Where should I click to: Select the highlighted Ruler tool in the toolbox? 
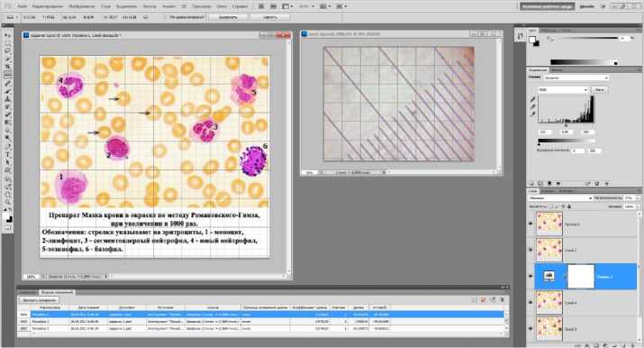(x=8, y=75)
